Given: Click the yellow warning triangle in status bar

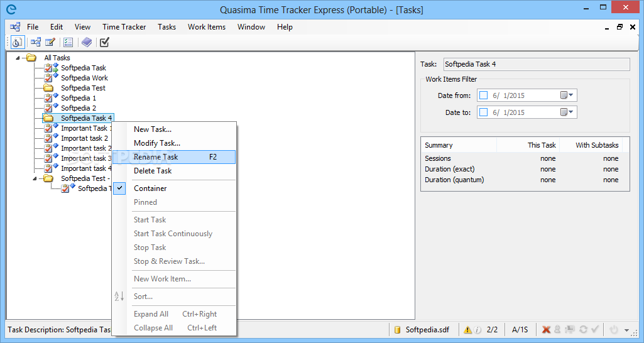Looking at the screenshot, I should pyautogui.click(x=467, y=329).
